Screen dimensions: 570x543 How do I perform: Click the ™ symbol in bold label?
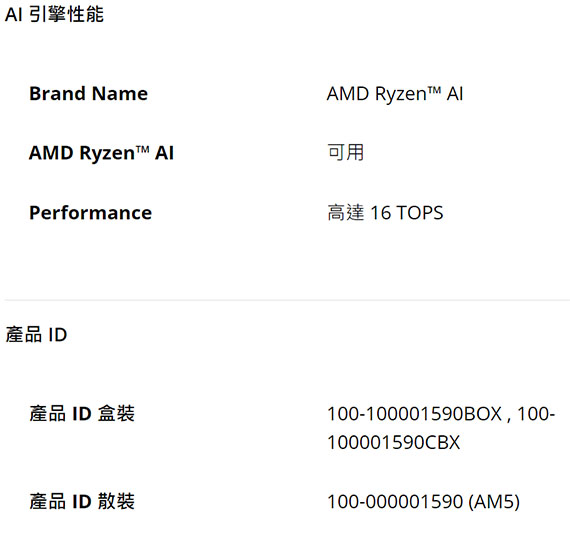pos(143,149)
